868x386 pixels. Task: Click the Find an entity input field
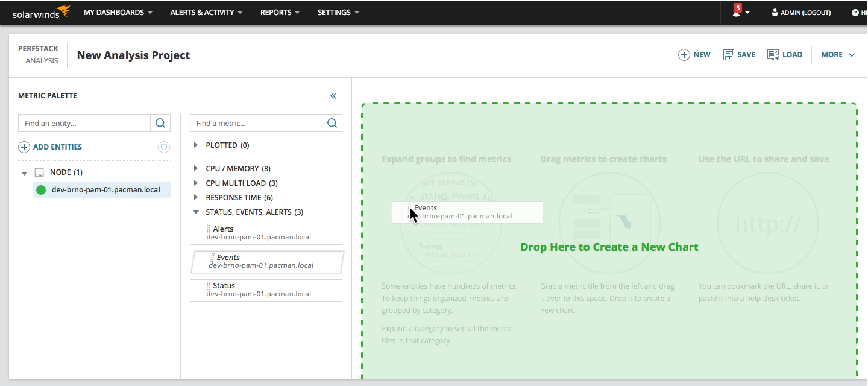coord(84,123)
